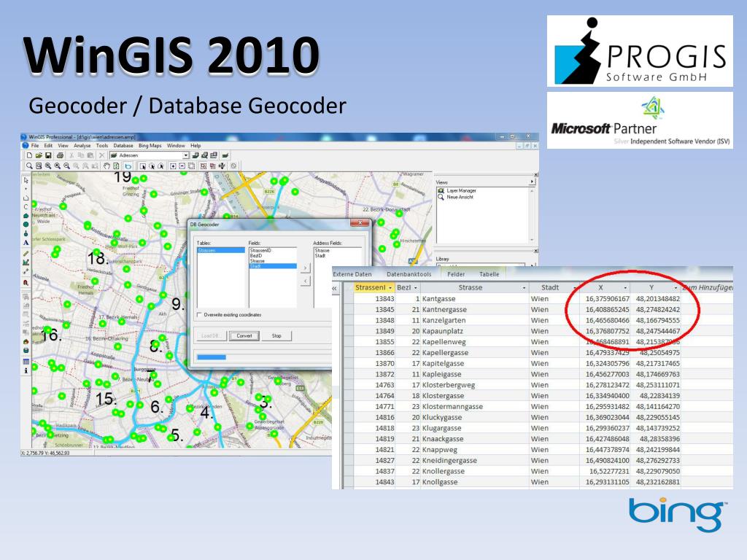Click the WinGIS globe application icon in menu bar
This screenshot has width=747, height=560.
point(26,146)
